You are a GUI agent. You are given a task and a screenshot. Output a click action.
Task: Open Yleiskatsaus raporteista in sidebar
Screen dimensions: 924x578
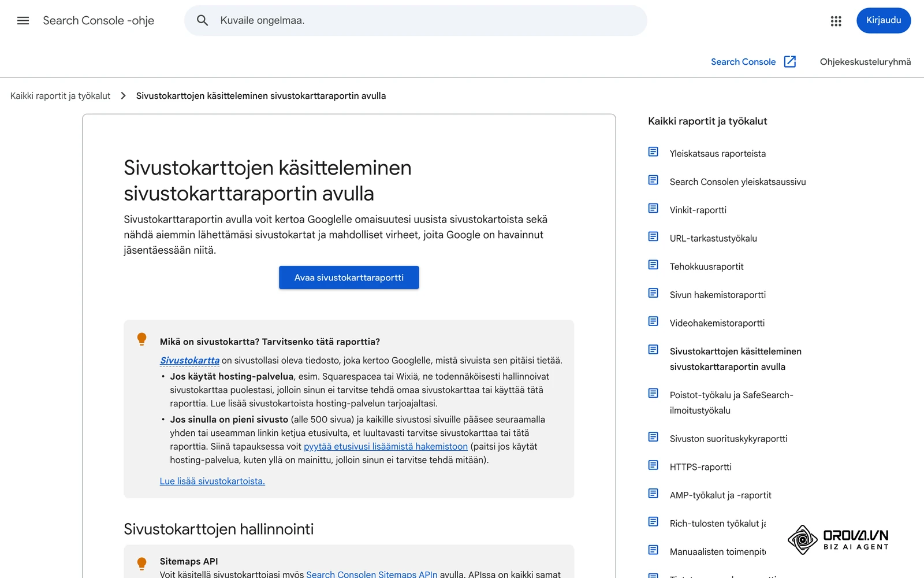click(718, 154)
